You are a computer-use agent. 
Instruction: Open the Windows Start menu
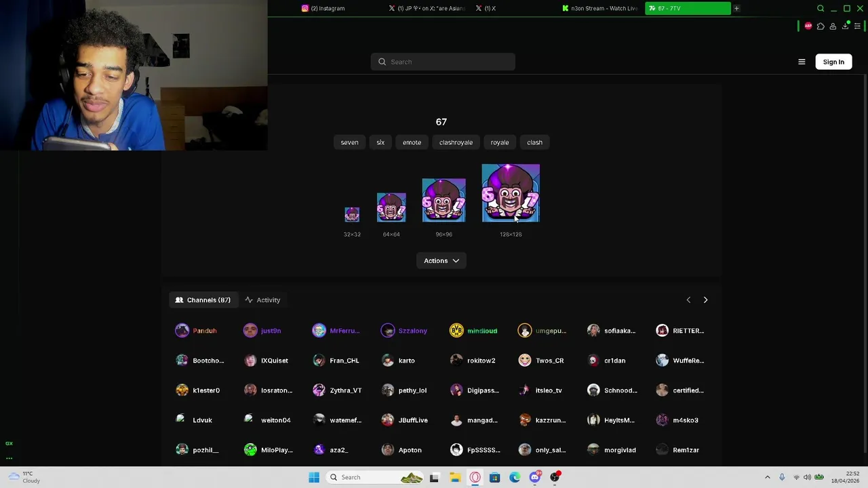coord(314,477)
